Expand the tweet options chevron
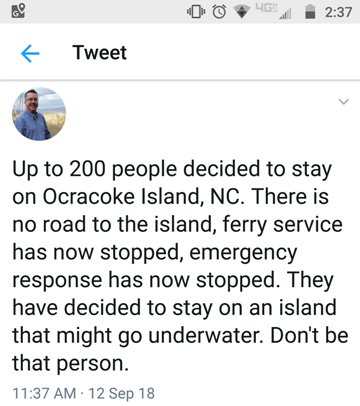 [x=343, y=101]
